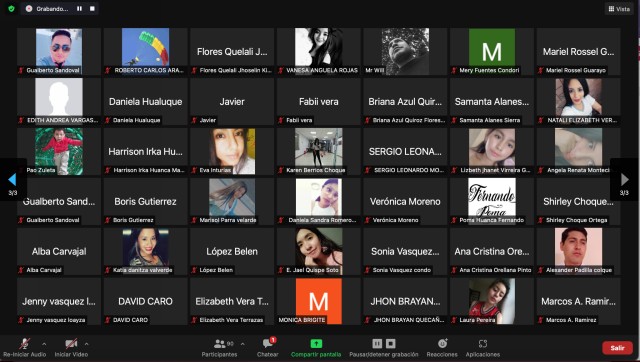Select ROBERTO CARLOS parachute video tile
Viewport: 640px width, 362px height.
[x=145, y=51]
